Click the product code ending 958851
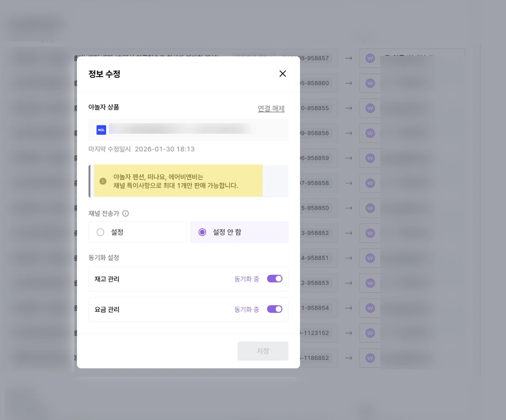506x420 pixels. point(315,258)
